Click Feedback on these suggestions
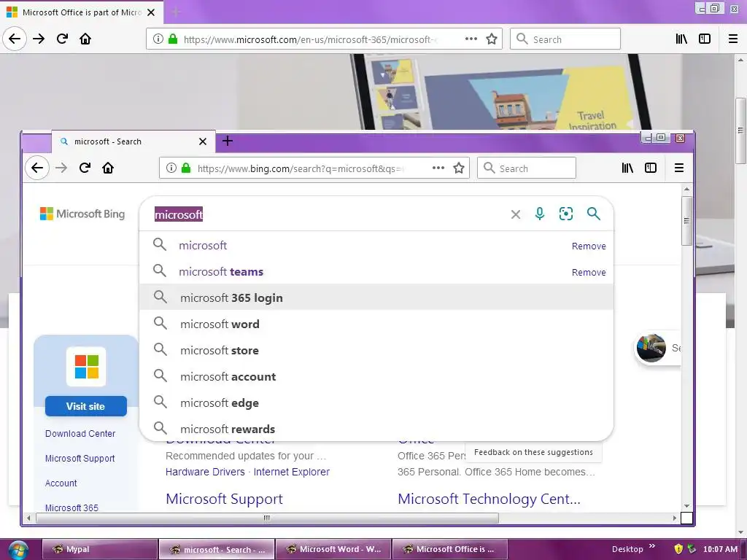747x560 pixels. (x=533, y=452)
